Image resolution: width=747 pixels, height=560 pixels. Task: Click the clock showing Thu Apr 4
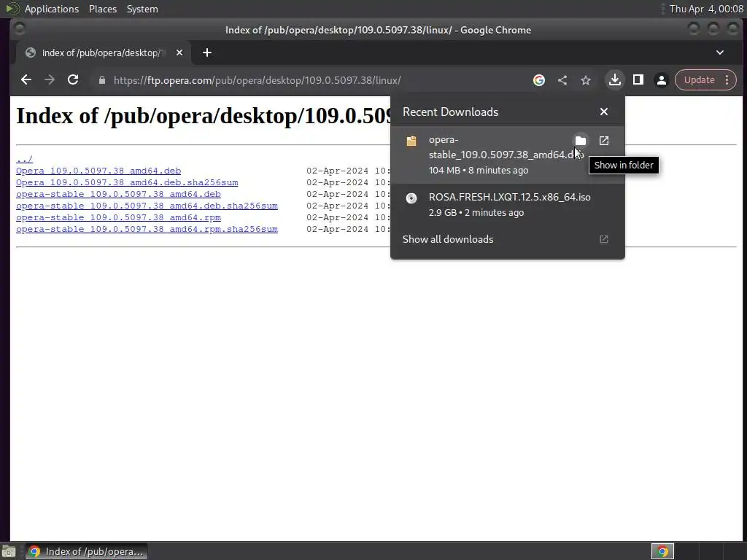click(706, 9)
